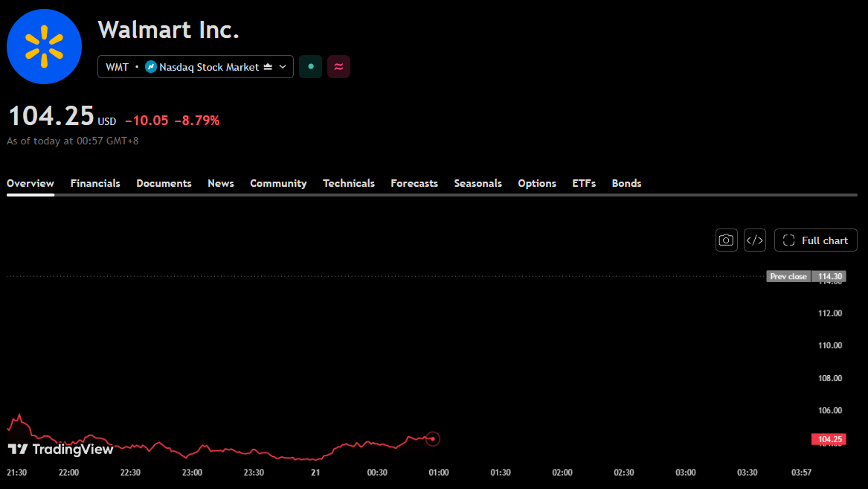Click the -8.79% percent change
Screen dimensions: 868x489
pyautogui.click(x=197, y=120)
